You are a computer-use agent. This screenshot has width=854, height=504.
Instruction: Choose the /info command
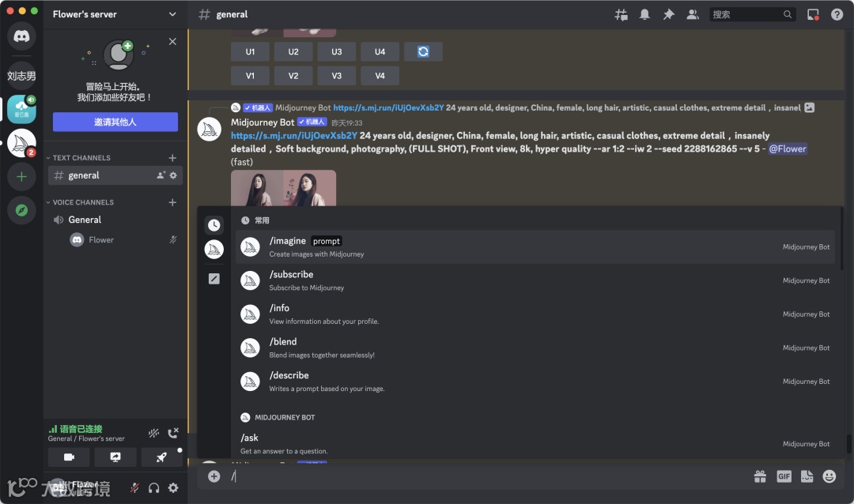point(535,314)
